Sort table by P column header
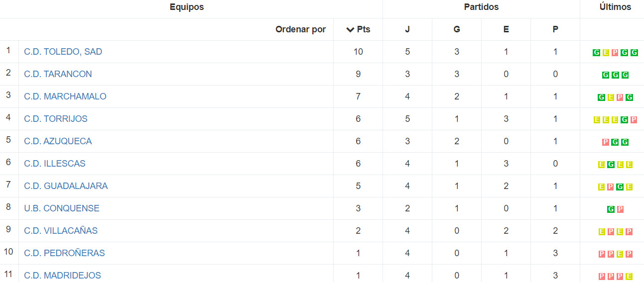Image resolution: width=644 pixels, height=282 pixels. [x=555, y=29]
